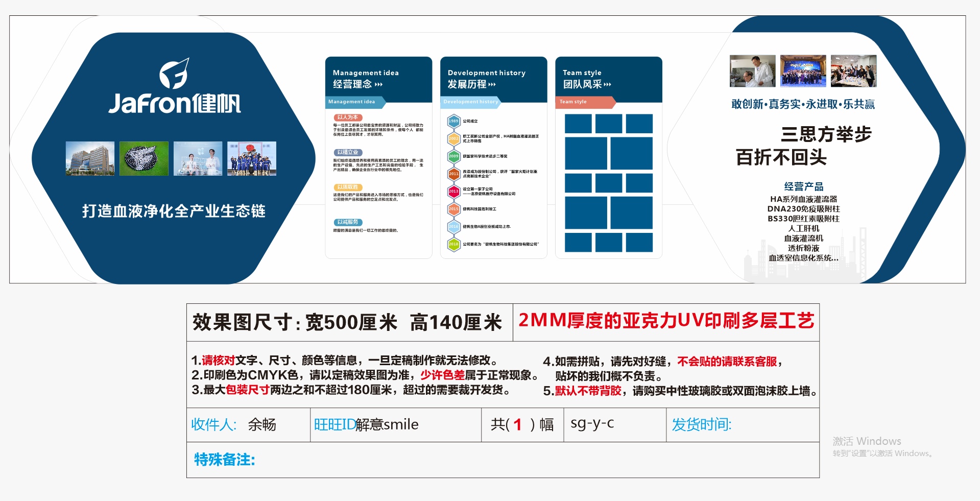This screenshot has height=501, width=980.
Task: Click the Development history header title
Action: [486, 73]
